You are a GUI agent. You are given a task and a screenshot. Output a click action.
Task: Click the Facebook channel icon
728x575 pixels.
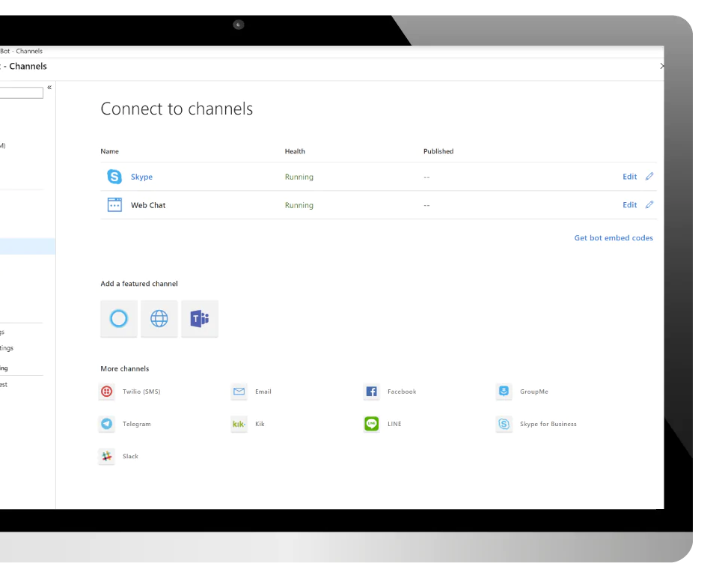pos(371,392)
